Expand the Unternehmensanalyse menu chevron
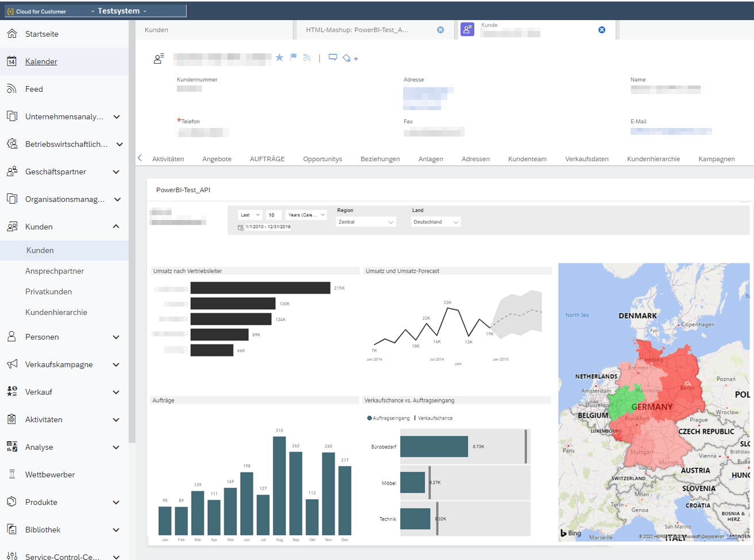The width and height of the screenshot is (754, 560). point(117,116)
